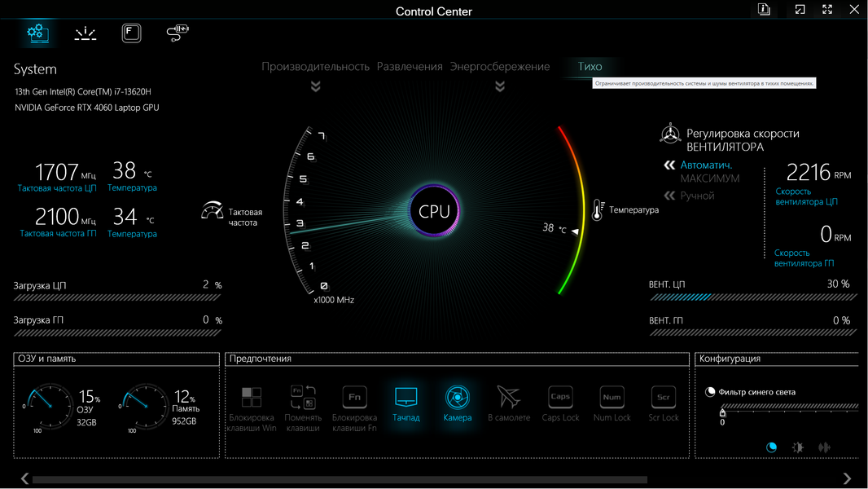
Task: Switch to the Развлечения mode tab
Action: [410, 67]
